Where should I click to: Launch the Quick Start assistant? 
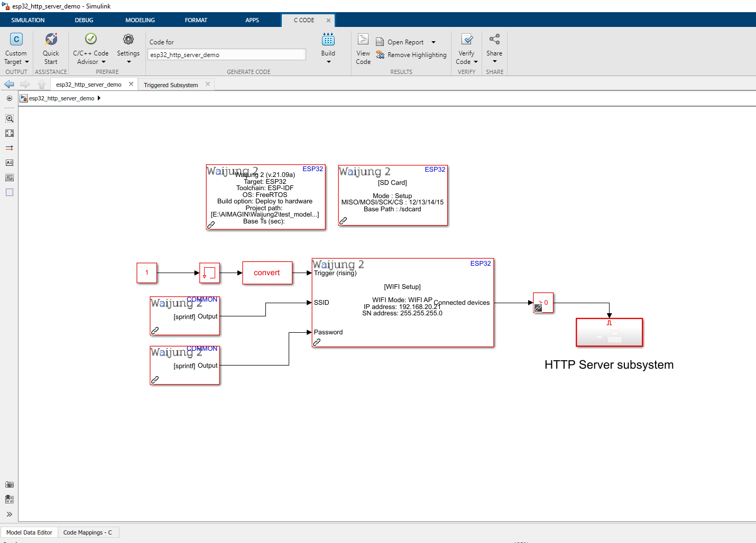[51, 49]
